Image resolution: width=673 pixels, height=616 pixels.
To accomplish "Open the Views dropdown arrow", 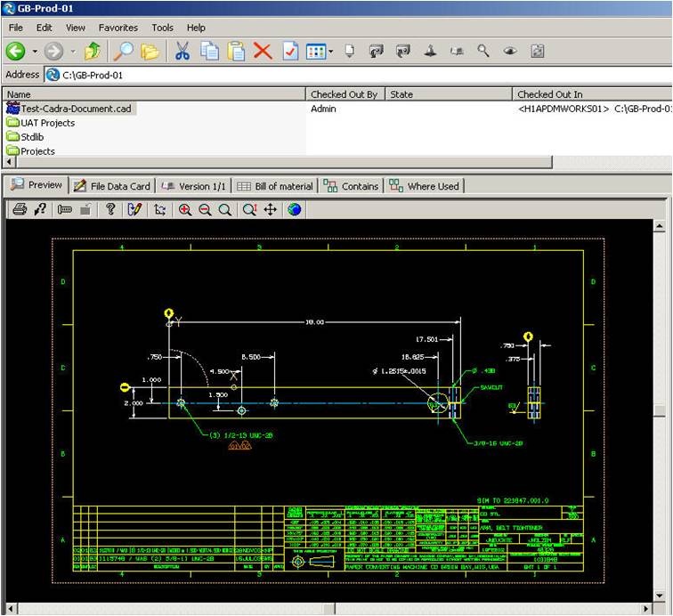I will pos(331,52).
